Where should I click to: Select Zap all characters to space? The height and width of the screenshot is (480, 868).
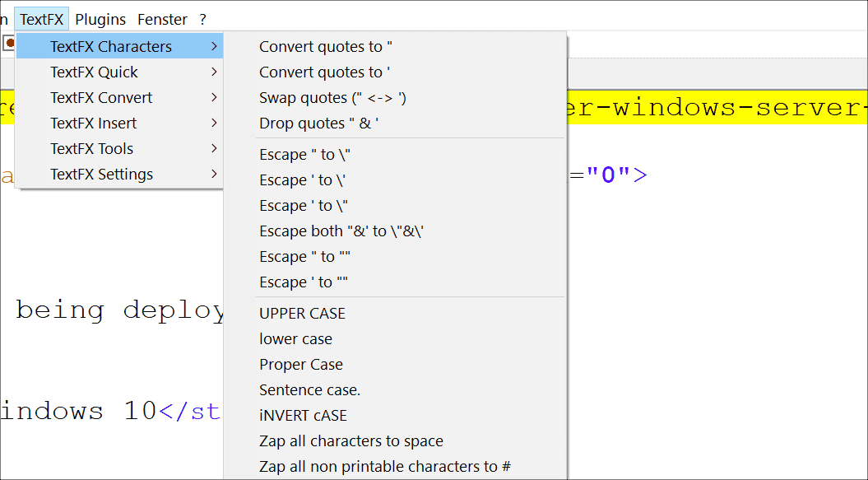click(x=350, y=440)
